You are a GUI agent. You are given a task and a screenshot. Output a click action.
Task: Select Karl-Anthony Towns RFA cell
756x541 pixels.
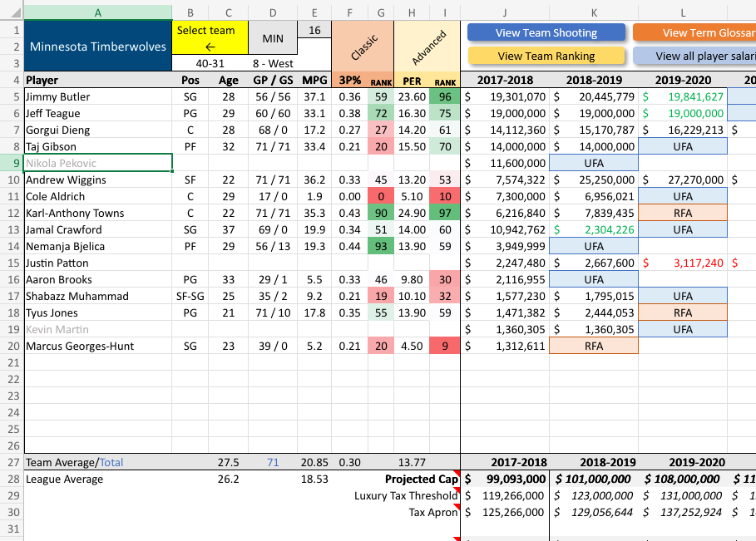tap(683, 213)
